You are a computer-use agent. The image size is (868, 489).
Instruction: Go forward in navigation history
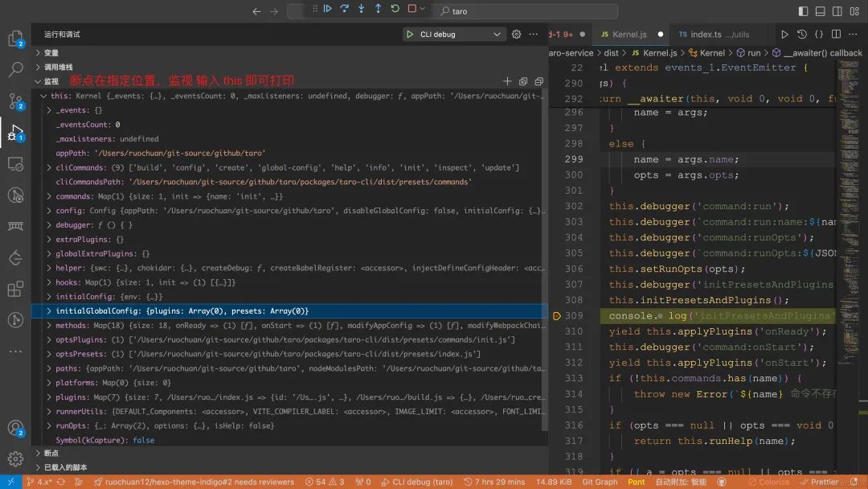[x=274, y=11]
